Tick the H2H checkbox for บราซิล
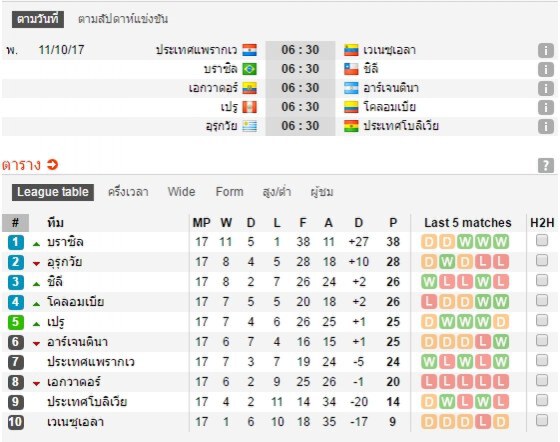 [x=542, y=240]
